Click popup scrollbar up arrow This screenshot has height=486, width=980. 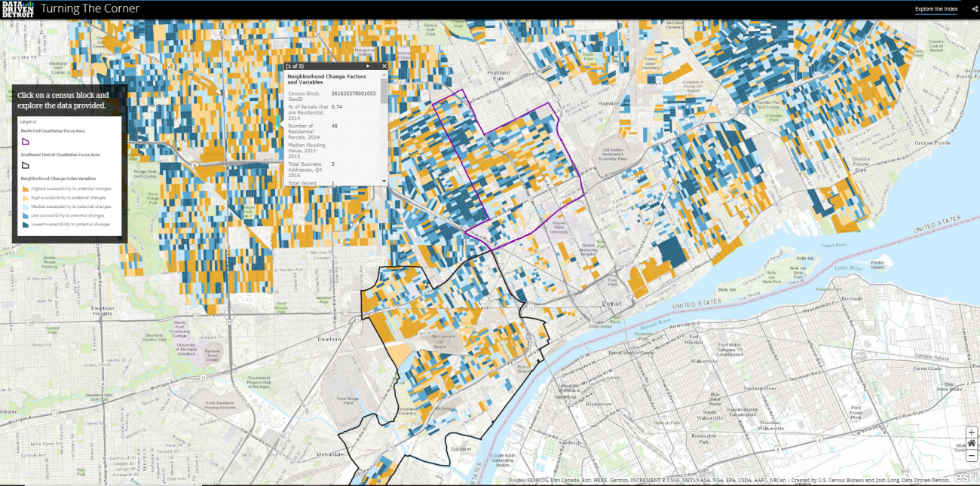coord(385,74)
